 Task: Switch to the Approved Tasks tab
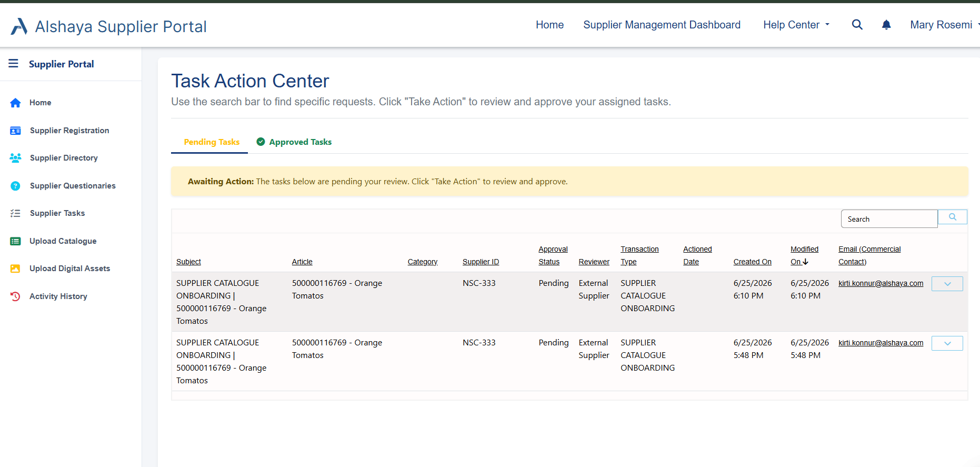click(294, 142)
